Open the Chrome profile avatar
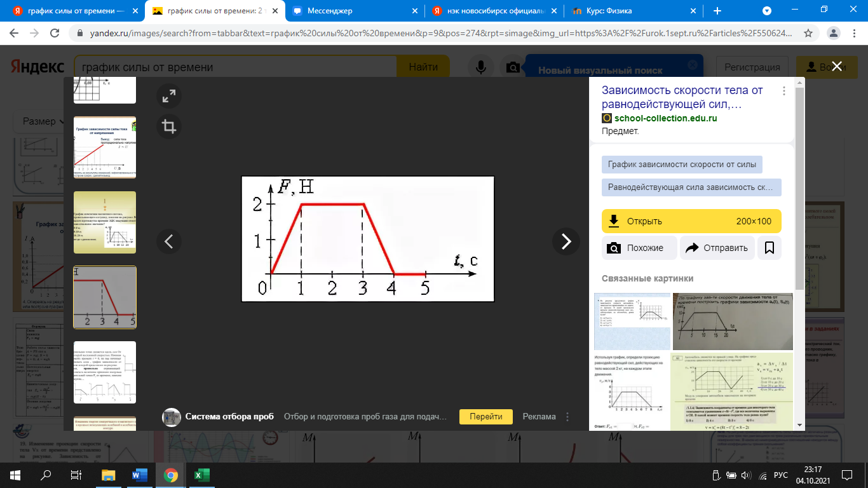868x488 pixels. click(832, 33)
